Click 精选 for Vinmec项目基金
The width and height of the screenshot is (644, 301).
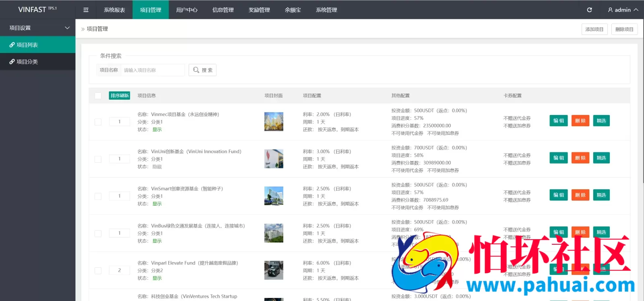(601, 121)
